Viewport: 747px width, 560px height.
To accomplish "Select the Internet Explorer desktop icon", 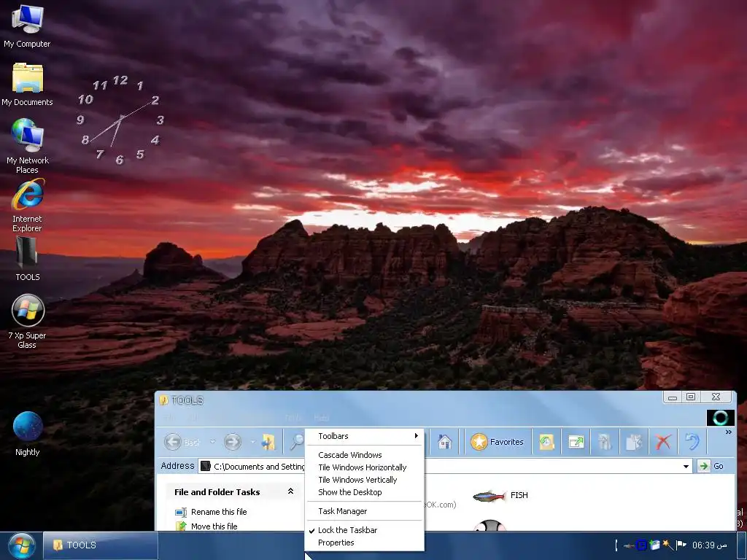I will 27,205.
